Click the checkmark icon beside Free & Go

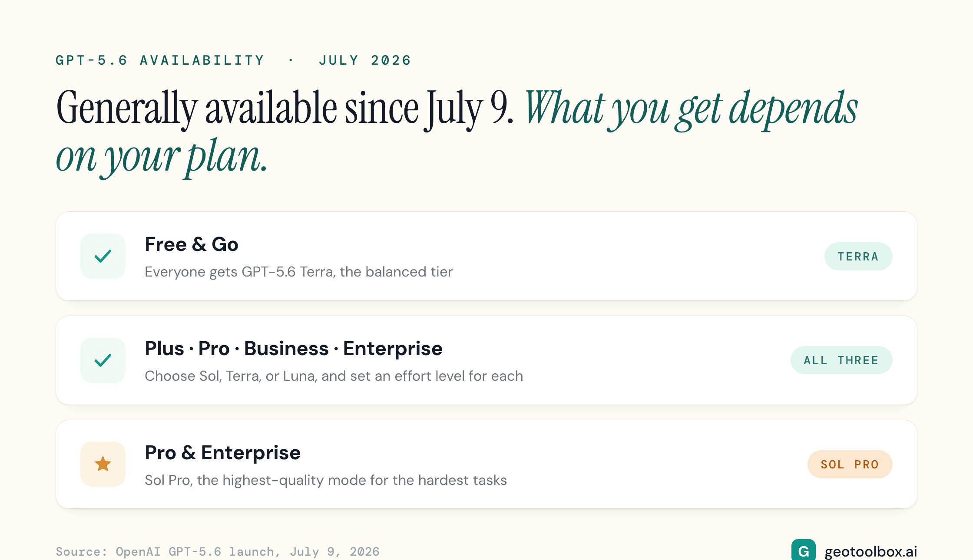click(x=103, y=256)
